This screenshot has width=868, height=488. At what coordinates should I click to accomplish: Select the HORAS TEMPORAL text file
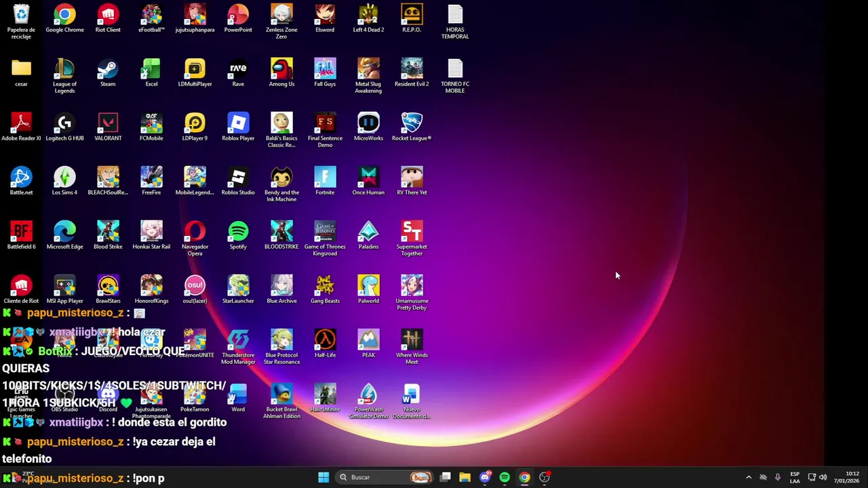click(455, 22)
